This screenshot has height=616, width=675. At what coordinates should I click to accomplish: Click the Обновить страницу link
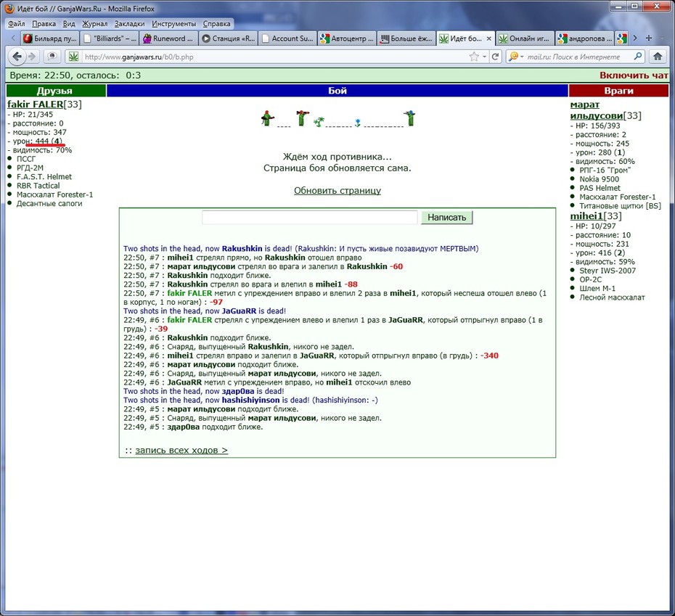(x=337, y=190)
